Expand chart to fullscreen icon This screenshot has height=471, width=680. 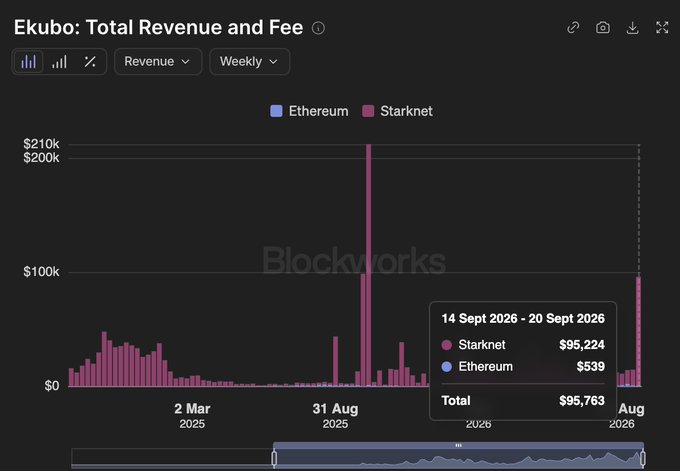[x=662, y=28]
